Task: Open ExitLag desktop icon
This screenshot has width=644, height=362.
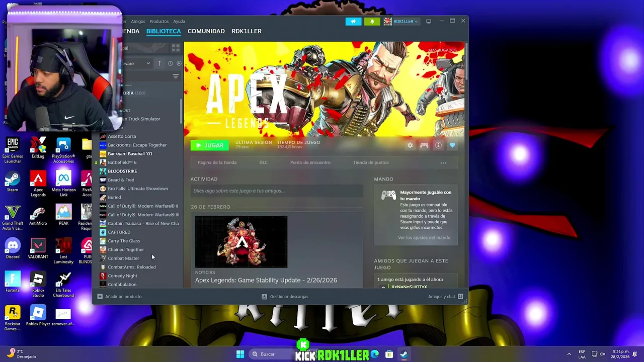Action: click(38, 148)
